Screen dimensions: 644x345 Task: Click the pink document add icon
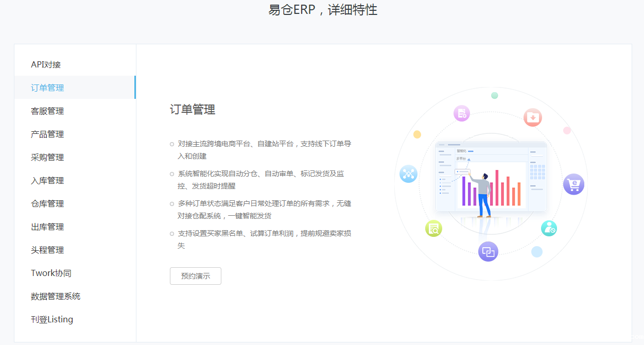462,113
